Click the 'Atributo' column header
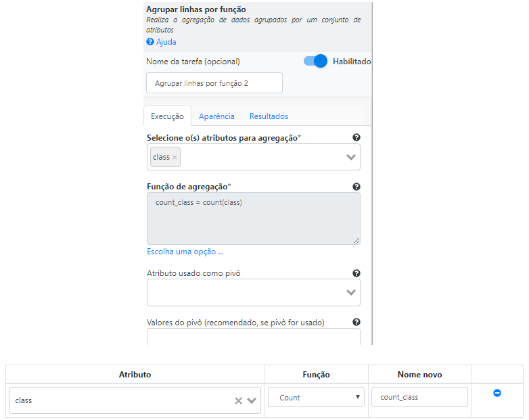The width and height of the screenshot is (529, 420). [x=135, y=375]
